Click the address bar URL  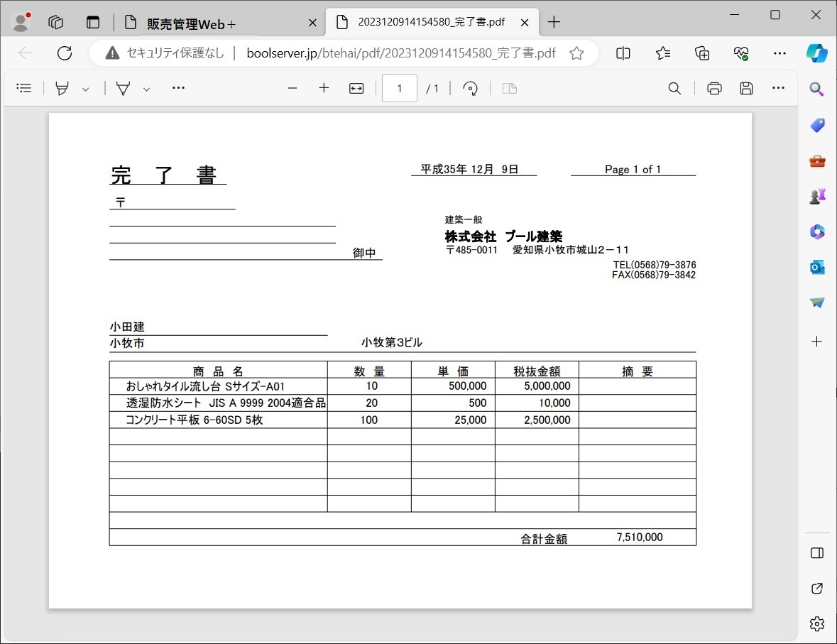click(401, 53)
